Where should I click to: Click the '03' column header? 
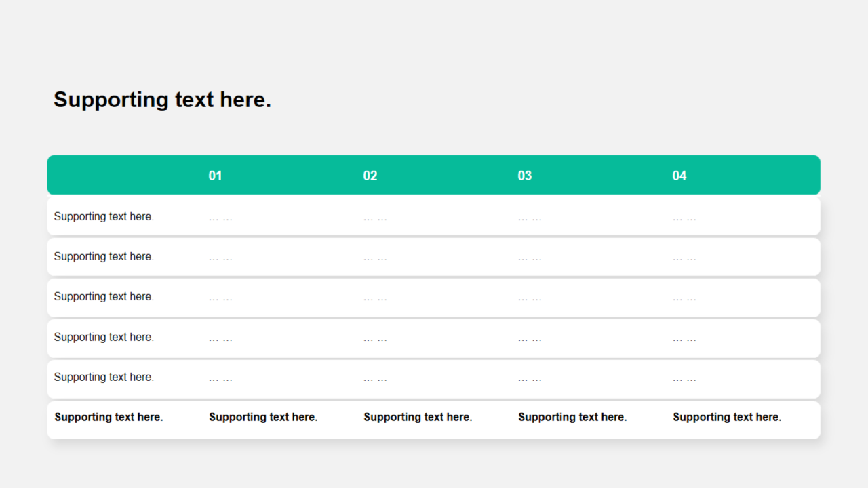pos(524,176)
